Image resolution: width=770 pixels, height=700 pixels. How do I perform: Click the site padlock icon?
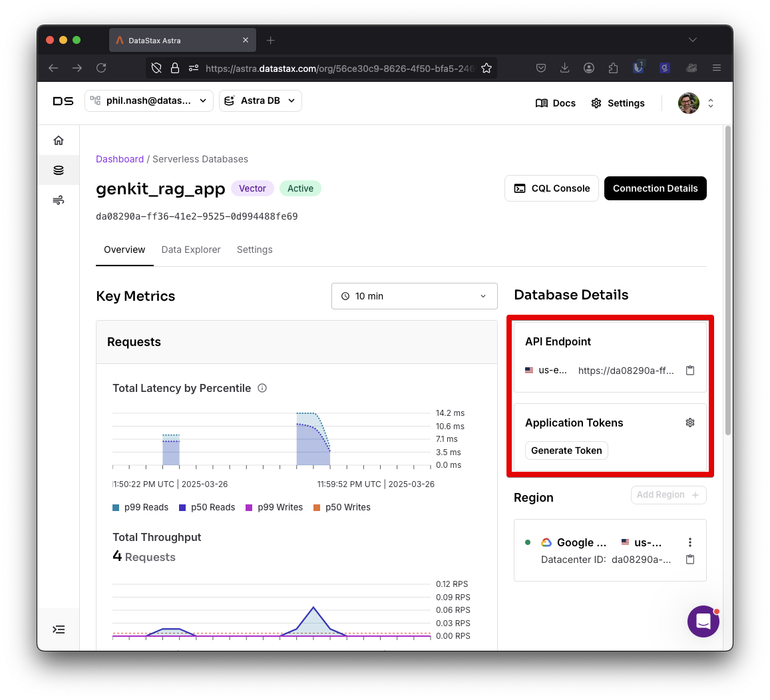point(175,69)
